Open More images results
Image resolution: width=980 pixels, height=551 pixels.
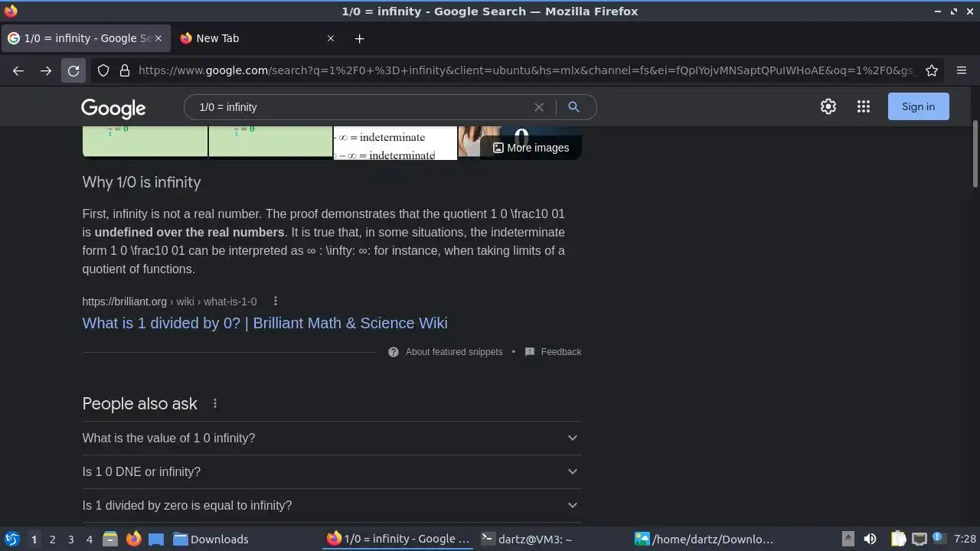(x=531, y=148)
